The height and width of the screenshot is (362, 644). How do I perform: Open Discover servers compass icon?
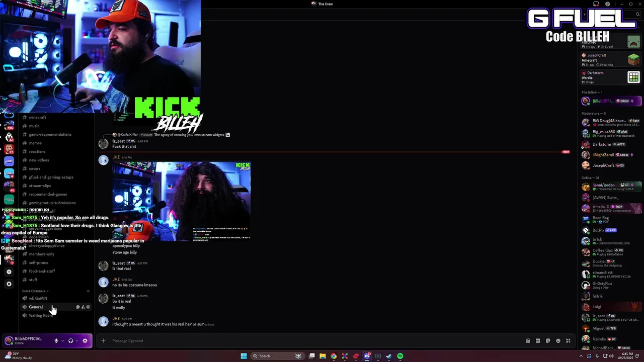pos(9,284)
